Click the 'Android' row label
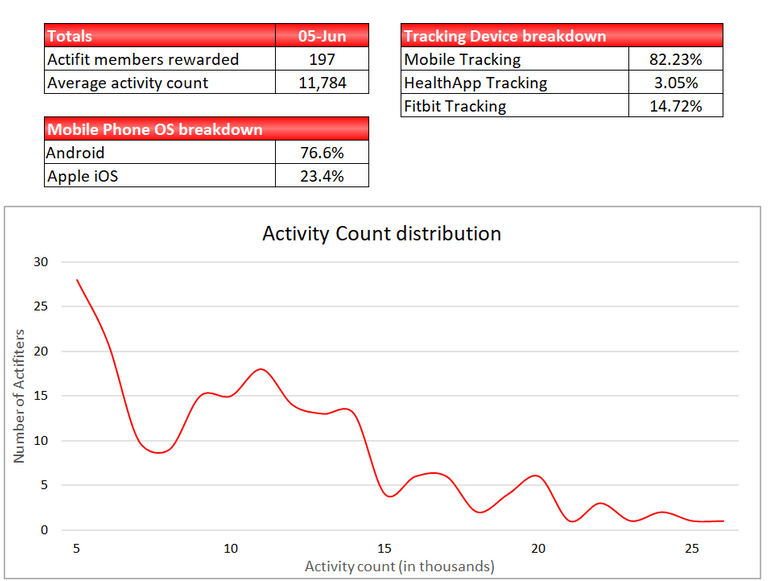 160,152
